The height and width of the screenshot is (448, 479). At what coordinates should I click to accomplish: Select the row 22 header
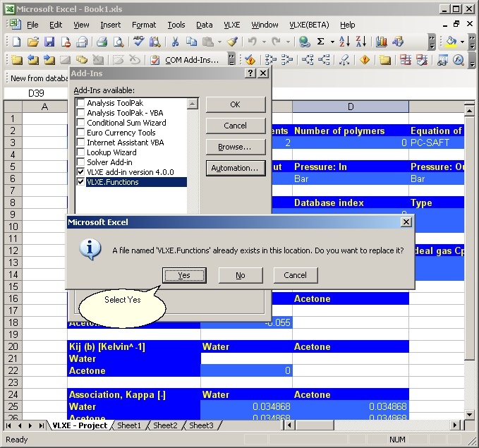[13, 370]
